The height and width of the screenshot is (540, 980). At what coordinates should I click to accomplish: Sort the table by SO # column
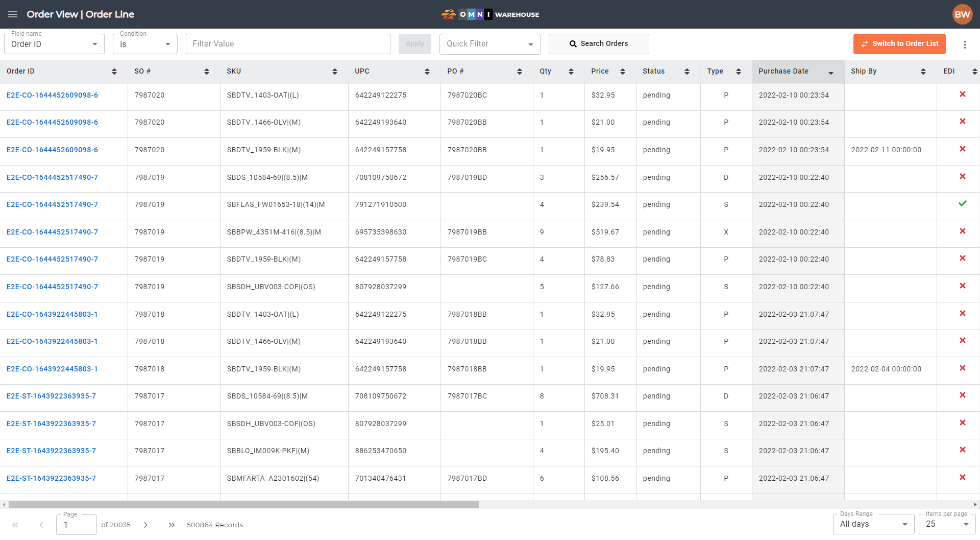coord(206,72)
